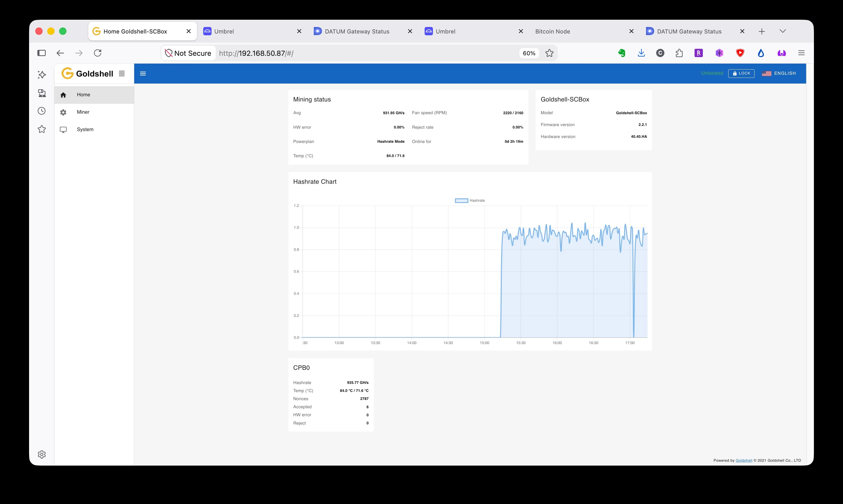Image resolution: width=843 pixels, height=504 pixels.
Task: Open the Evernote extension icon
Action: [x=622, y=53]
